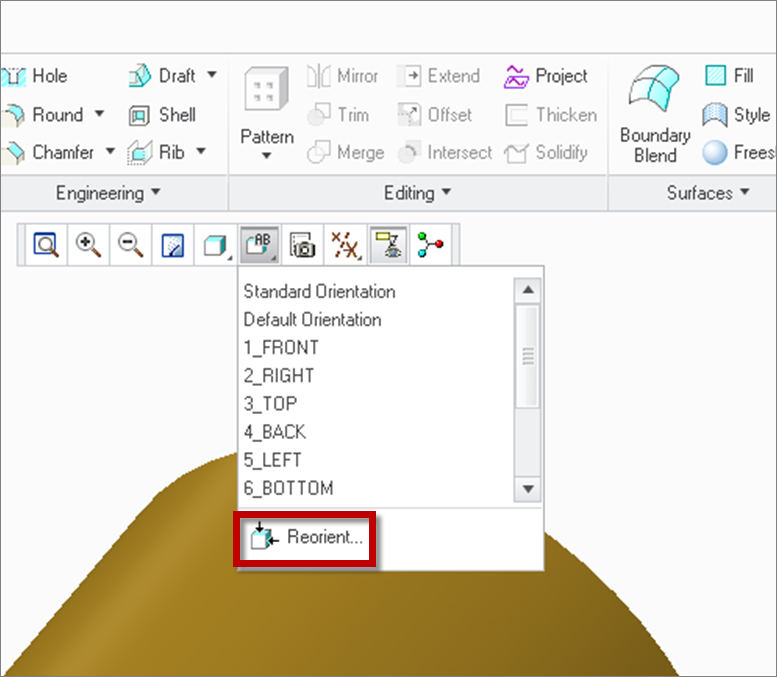Open the Editing group dropdown
Image resolution: width=777 pixels, height=677 pixels.
(x=417, y=193)
